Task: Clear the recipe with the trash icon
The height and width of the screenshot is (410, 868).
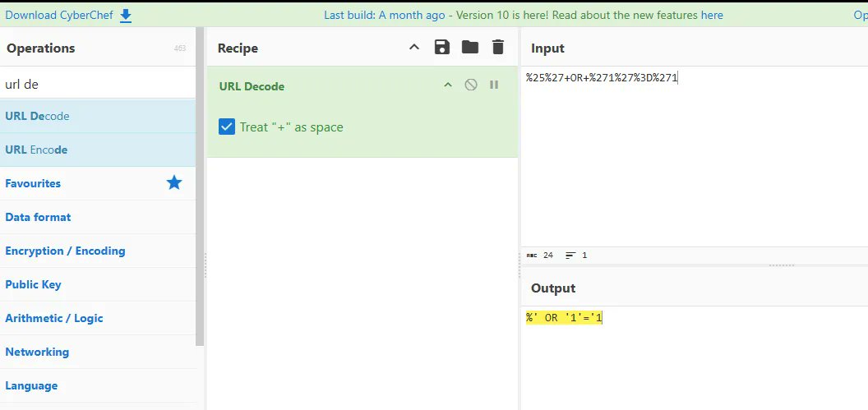Action: [x=497, y=47]
